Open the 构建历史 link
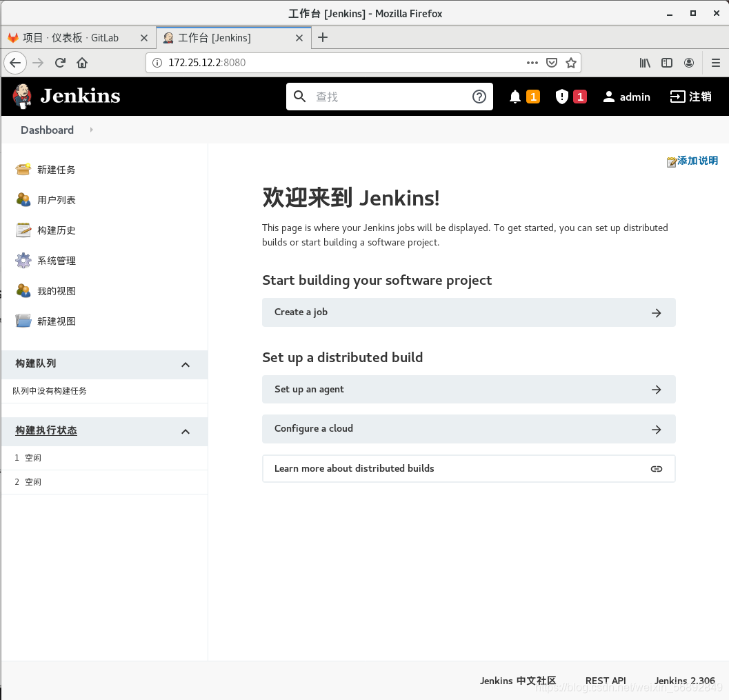Image resolution: width=729 pixels, height=700 pixels. point(57,230)
